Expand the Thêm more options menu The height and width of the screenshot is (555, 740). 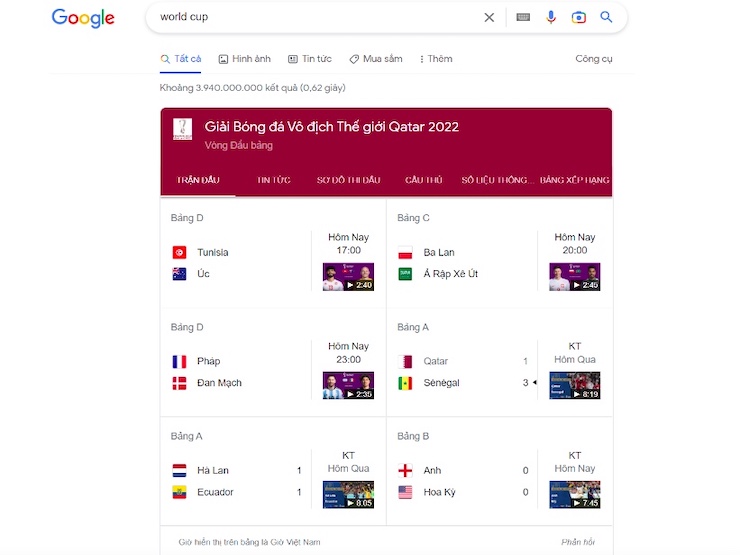tap(435, 59)
